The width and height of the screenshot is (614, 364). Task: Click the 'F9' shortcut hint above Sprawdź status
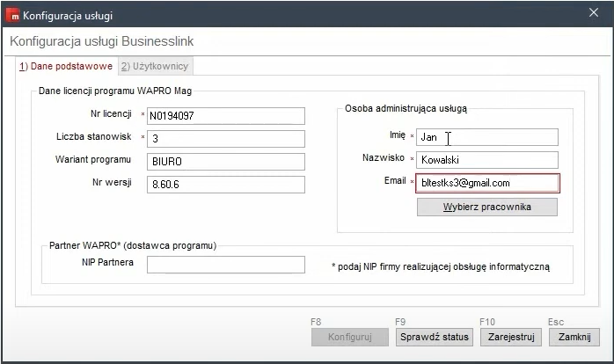pos(400,322)
